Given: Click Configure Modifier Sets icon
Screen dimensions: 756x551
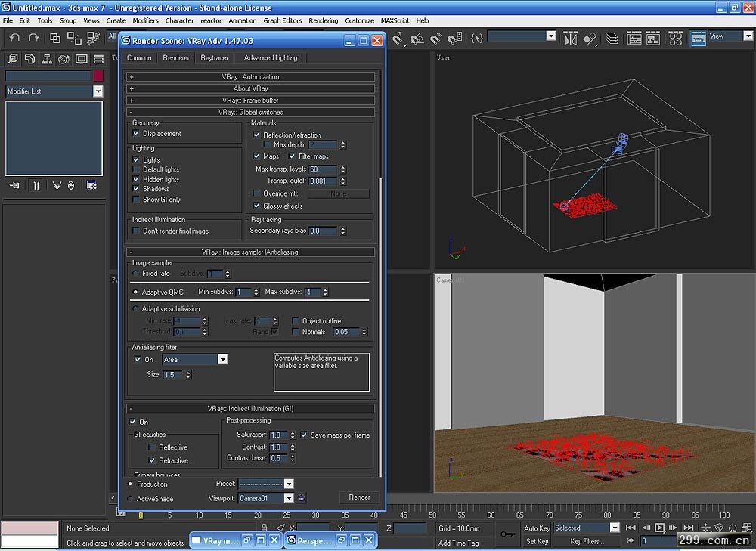Looking at the screenshot, I should click(91, 185).
